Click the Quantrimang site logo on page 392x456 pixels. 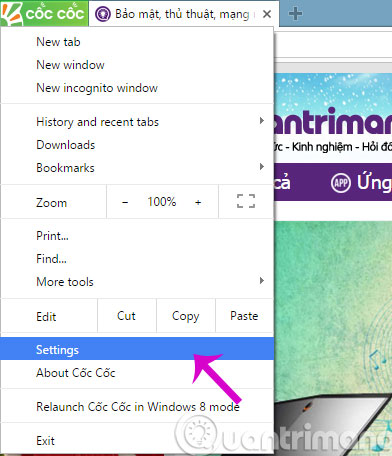point(333,122)
